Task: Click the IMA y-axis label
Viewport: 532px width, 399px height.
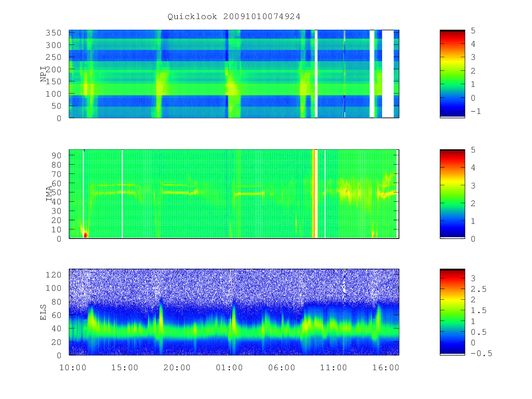Action: (49, 194)
